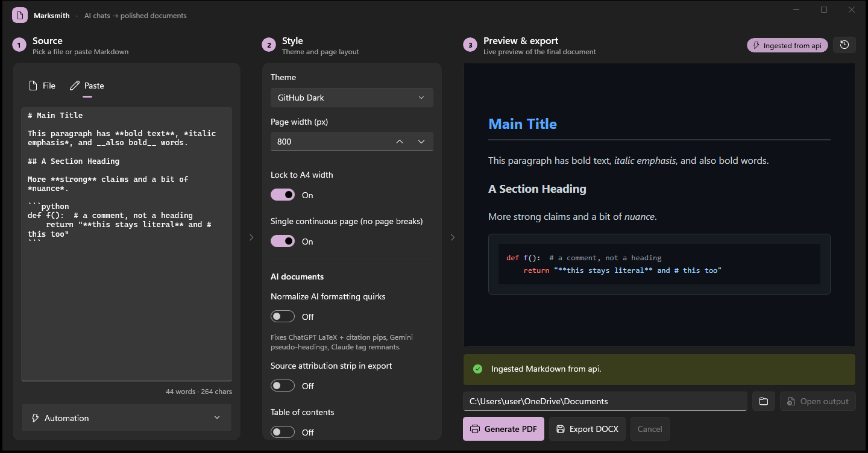Viewport: 868px width, 453px height.
Task: Click the Open output button
Action: click(818, 401)
